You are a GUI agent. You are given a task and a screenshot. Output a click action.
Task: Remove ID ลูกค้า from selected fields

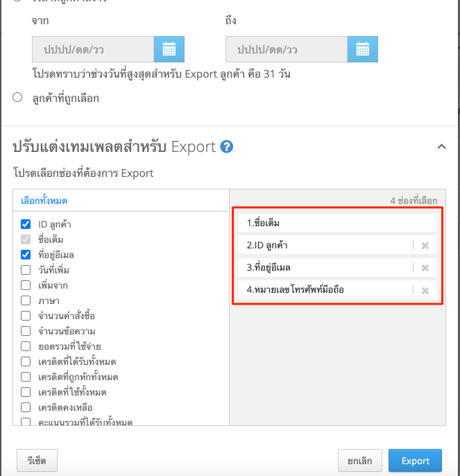425,246
